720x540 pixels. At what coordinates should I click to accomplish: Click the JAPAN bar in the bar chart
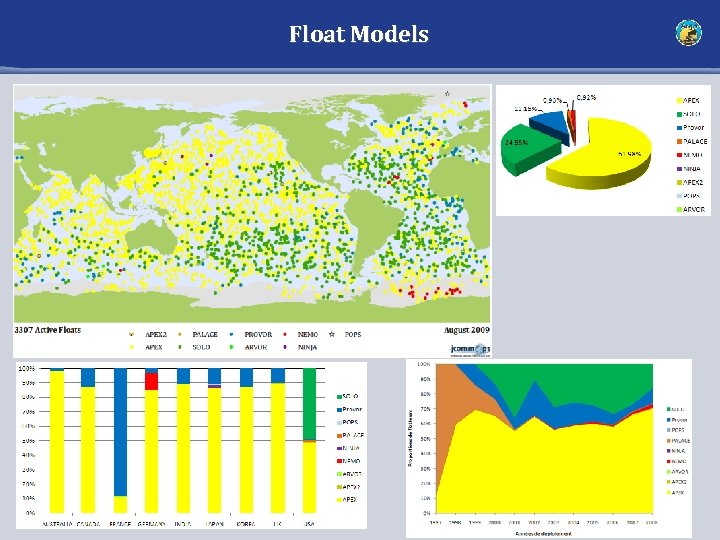click(x=214, y=440)
